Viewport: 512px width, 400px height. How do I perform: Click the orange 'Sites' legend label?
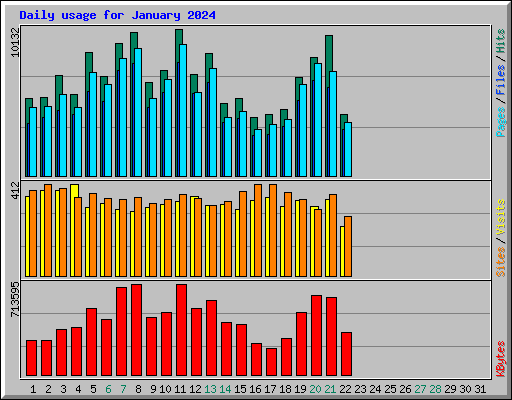click(501, 262)
